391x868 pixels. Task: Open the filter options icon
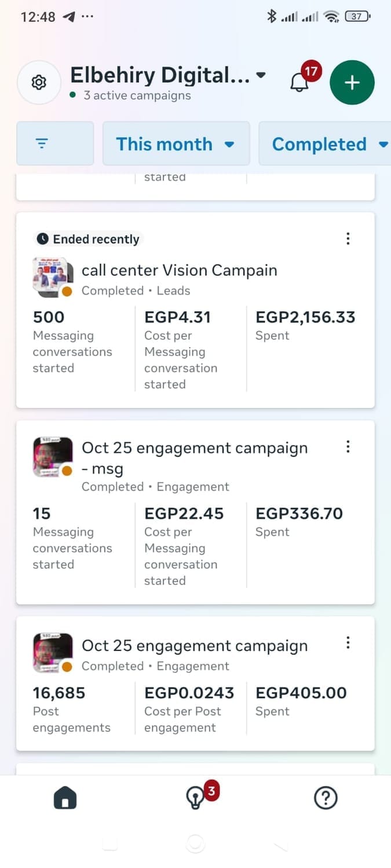tap(55, 144)
